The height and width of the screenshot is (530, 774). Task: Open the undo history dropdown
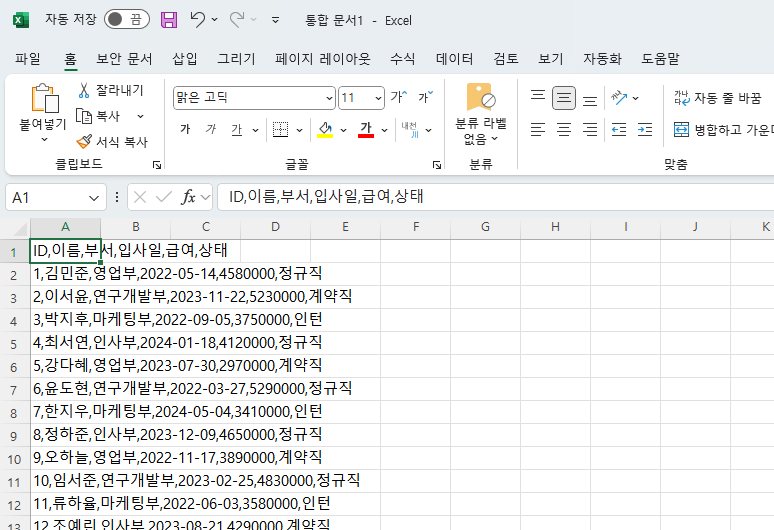[x=214, y=20]
